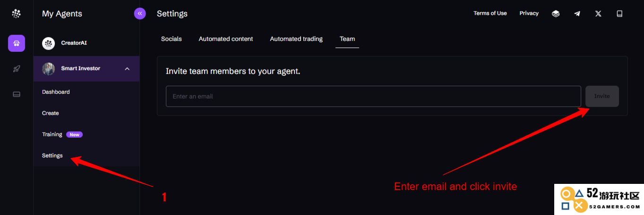Open the Training menu item

click(x=52, y=134)
